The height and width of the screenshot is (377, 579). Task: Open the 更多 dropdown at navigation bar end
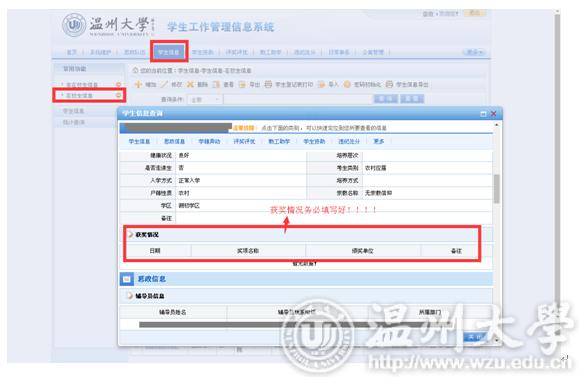pyautogui.click(x=474, y=52)
